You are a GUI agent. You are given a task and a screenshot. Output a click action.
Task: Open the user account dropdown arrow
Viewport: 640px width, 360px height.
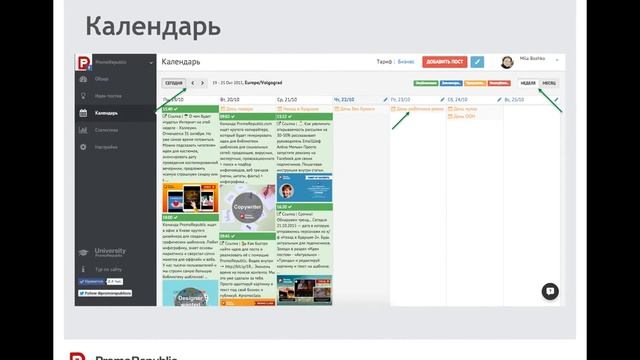(557, 60)
